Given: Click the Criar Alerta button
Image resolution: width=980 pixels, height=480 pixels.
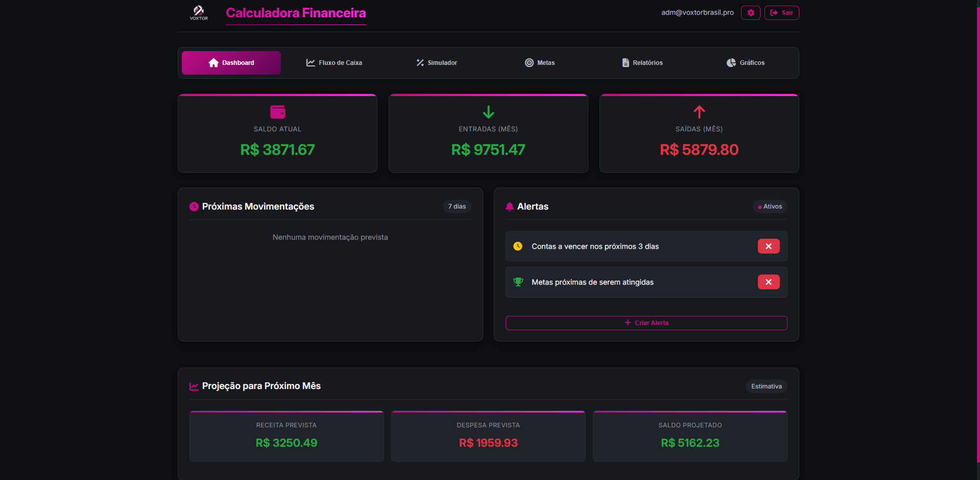Looking at the screenshot, I should pyautogui.click(x=646, y=323).
